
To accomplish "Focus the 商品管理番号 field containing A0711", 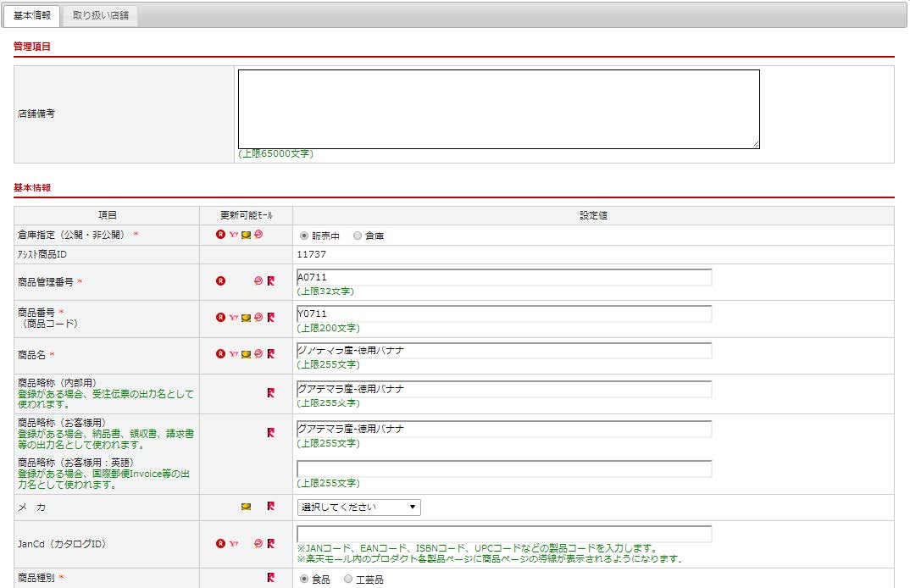I will pyautogui.click(x=503, y=278).
